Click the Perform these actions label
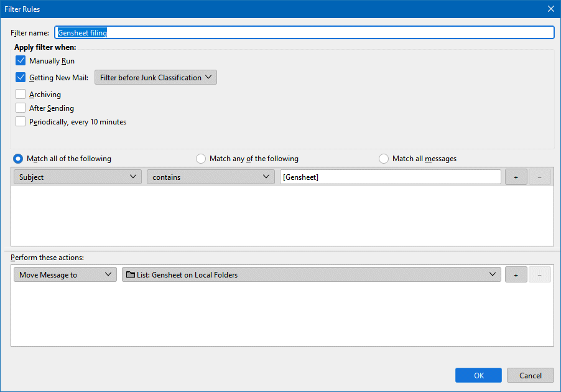 [x=47, y=258]
